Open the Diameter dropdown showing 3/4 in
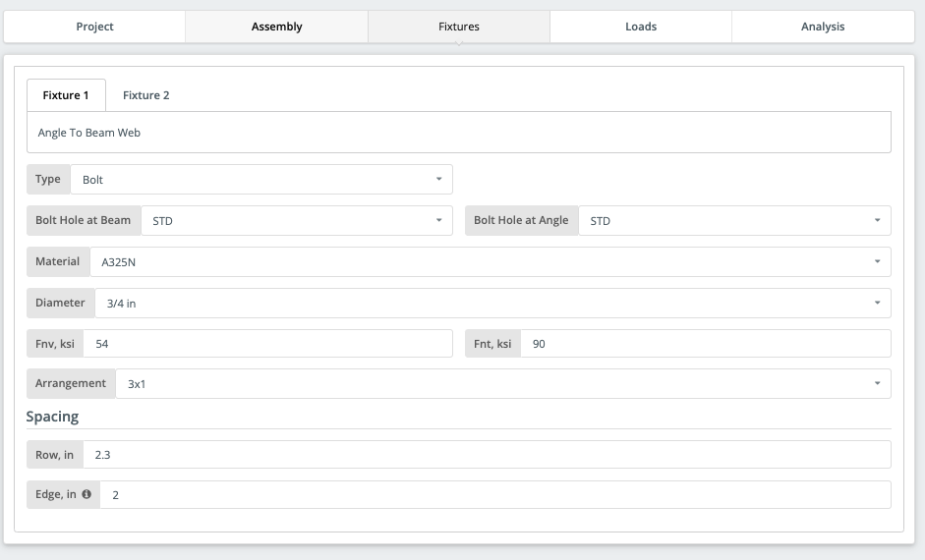 492,303
